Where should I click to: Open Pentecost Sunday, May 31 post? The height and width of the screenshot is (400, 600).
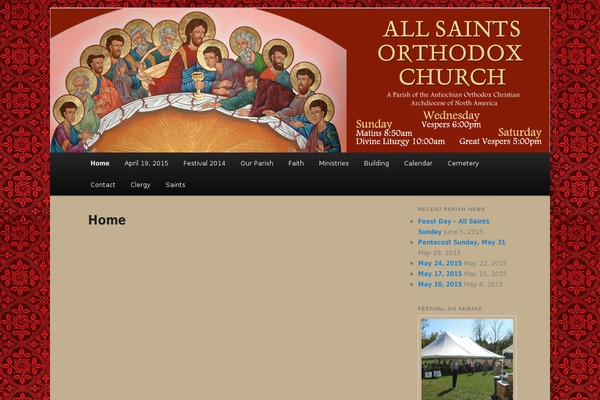(x=461, y=242)
